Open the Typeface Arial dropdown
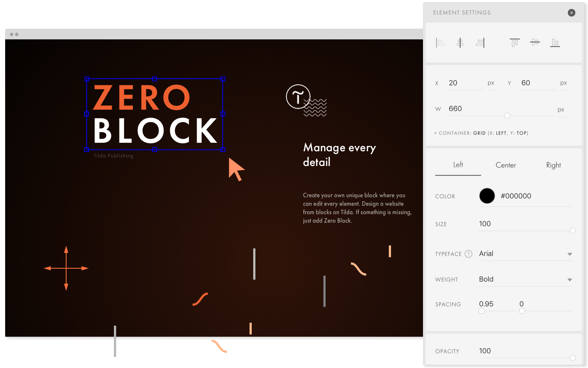The image size is (588, 368). coord(526,254)
